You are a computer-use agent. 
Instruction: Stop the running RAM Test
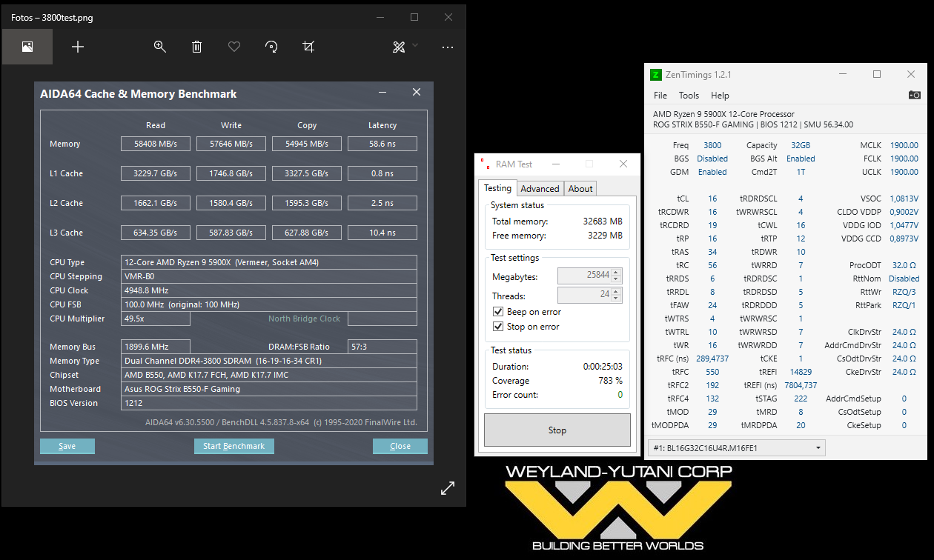click(557, 430)
